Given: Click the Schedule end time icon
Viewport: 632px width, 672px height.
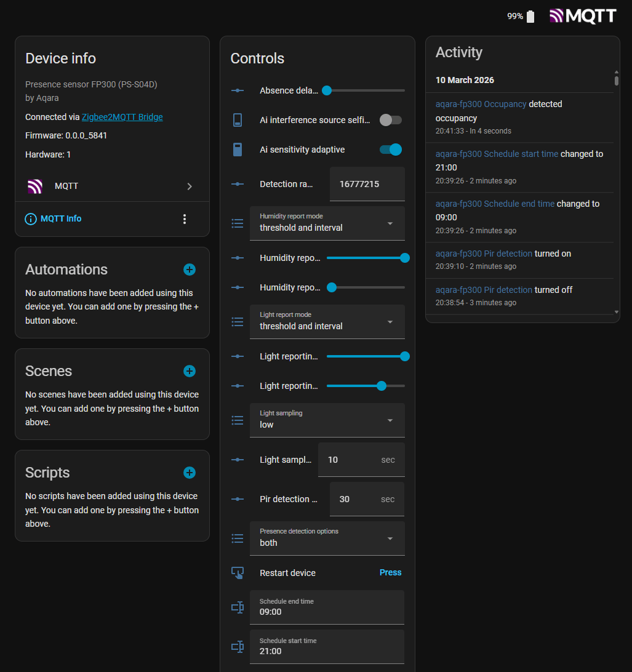Looking at the screenshot, I should coord(238,607).
